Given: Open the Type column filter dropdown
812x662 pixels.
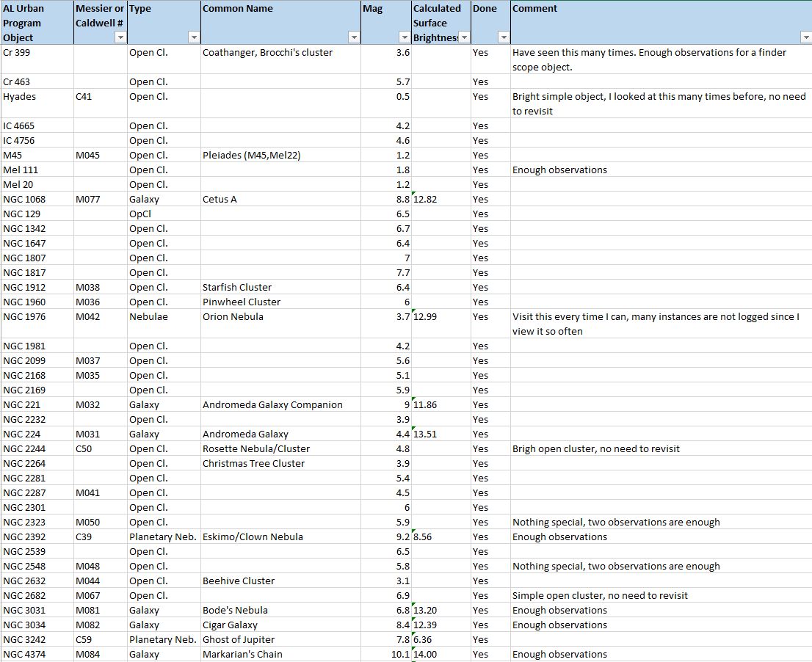Looking at the screenshot, I should tap(193, 37).
